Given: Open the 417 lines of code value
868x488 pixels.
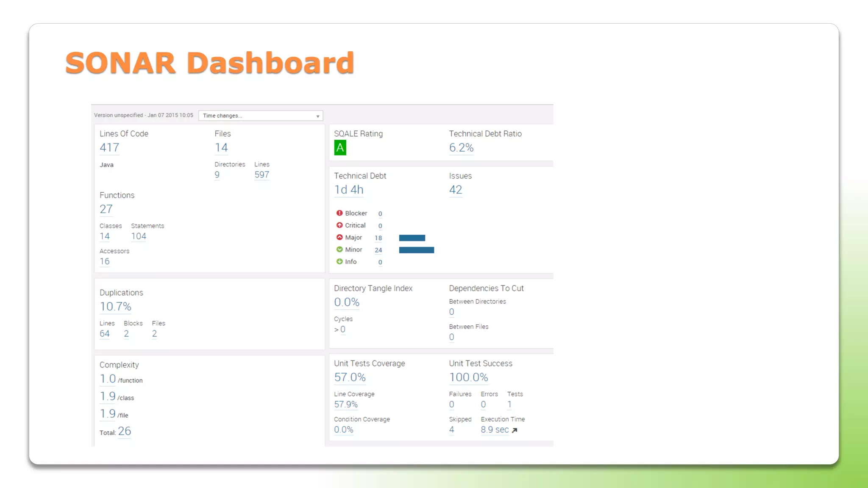Looking at the screenshot, I should pos(109,147).
